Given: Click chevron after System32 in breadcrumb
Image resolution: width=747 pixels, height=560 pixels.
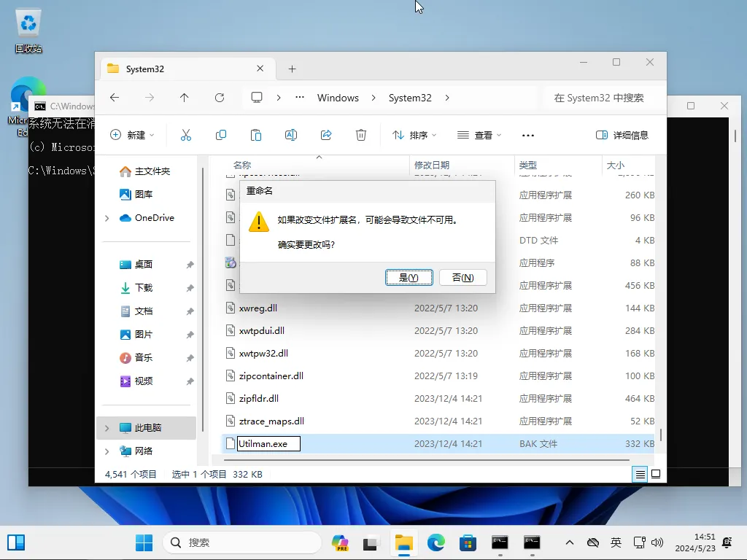Looking at the screenshot, I should click(447, 98).
